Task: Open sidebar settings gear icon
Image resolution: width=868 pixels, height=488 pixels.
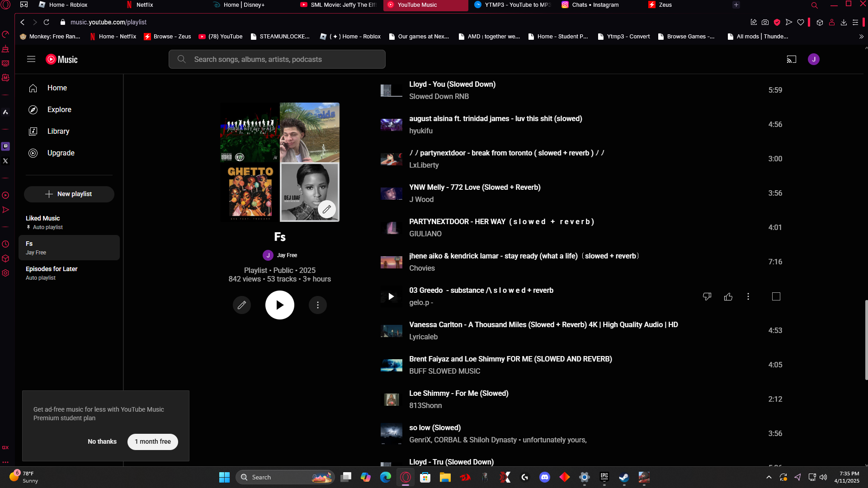Action: [5, 273]
